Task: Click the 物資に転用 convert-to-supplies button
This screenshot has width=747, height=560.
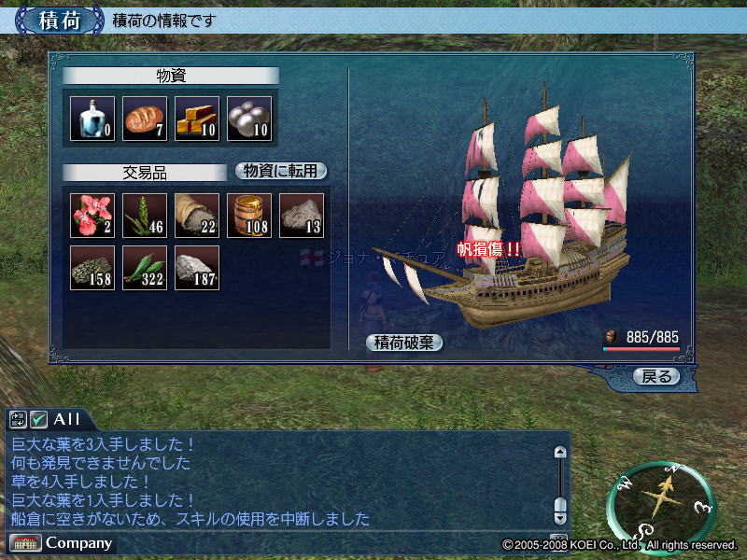Action: [x=281, y=171]
